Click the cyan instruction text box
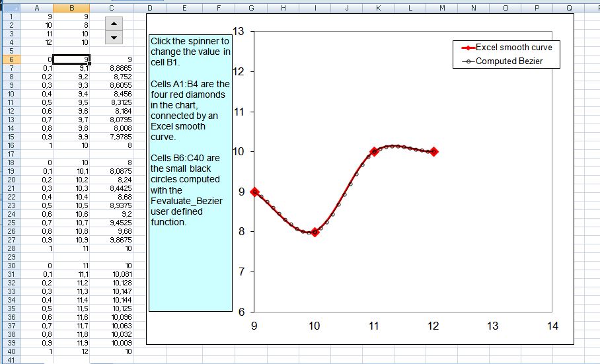600x364 pixels. (x=190, y=172)
